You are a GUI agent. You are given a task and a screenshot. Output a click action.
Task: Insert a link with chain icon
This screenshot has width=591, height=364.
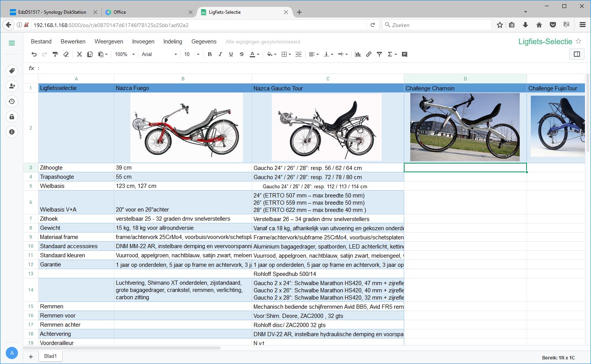[369, 54]
